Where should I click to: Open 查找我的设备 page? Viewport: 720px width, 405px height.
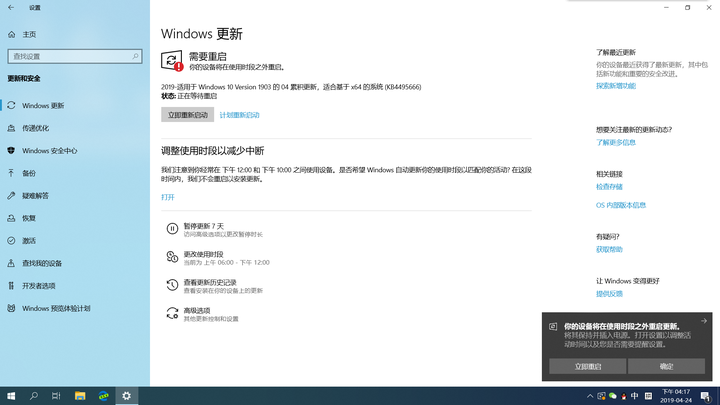pos(75,263)
